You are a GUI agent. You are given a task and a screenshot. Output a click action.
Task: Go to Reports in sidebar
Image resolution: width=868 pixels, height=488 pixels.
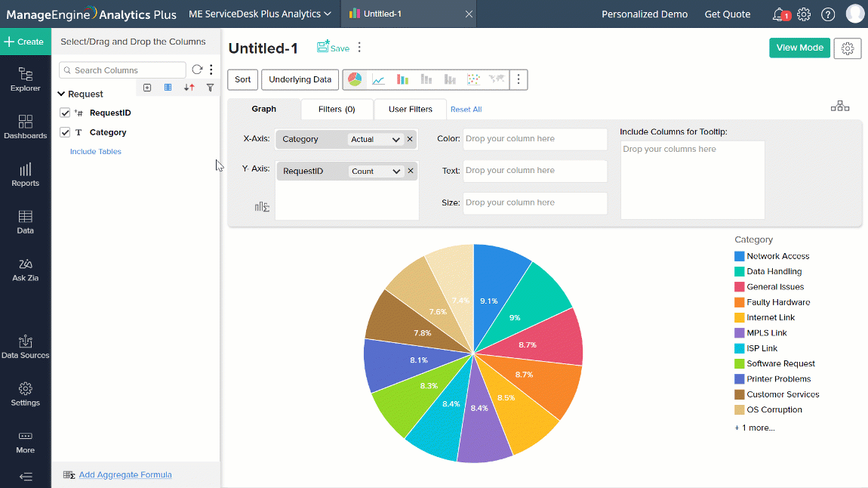coord(26,175)
